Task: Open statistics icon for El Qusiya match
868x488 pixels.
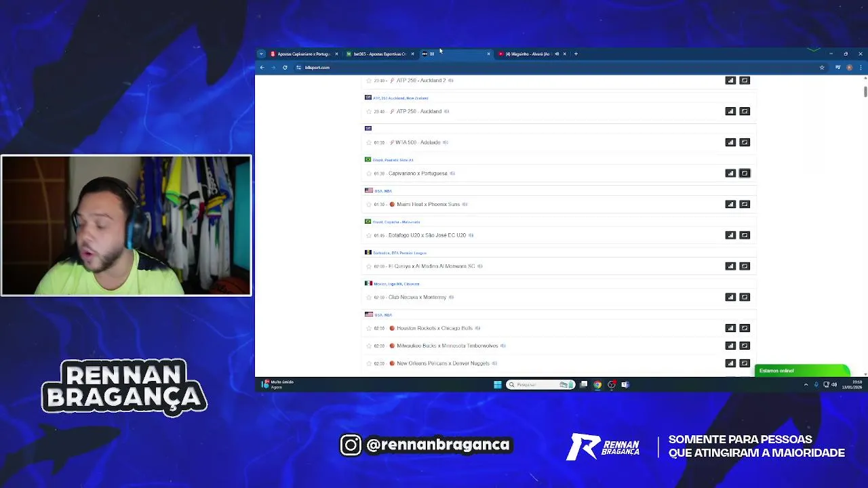Action: [730, 266]
